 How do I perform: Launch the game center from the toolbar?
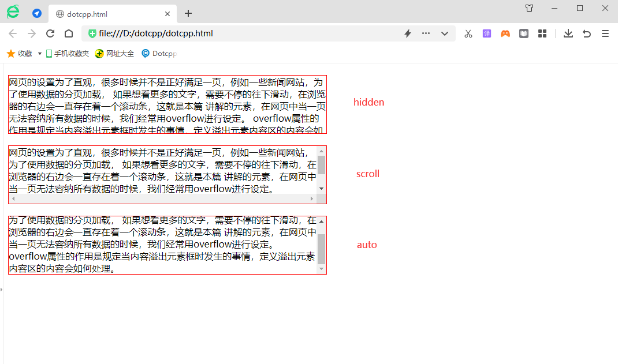pyautogui.click(x=505, y=33)
